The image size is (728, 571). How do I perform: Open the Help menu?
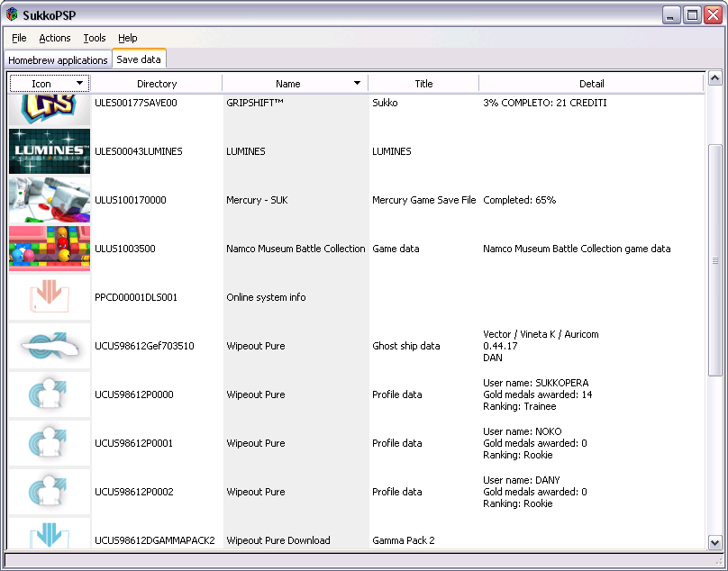127,38
